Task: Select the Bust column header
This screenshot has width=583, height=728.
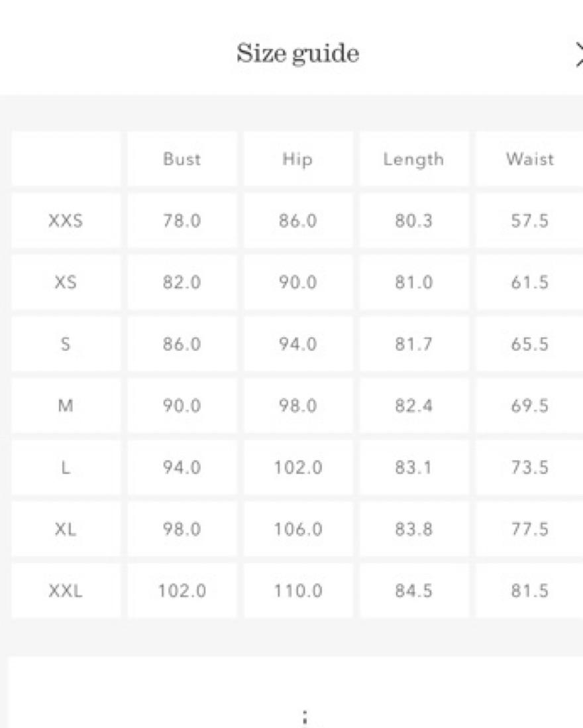Action: pos(182,159)
